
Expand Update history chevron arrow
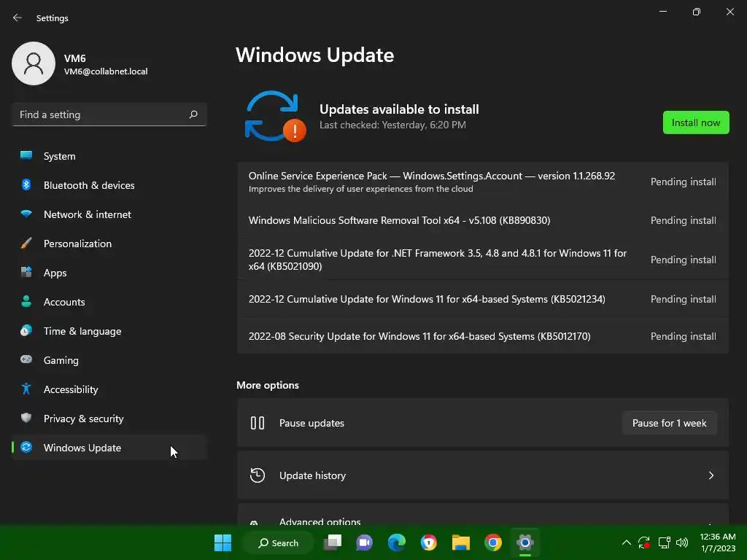711,475
